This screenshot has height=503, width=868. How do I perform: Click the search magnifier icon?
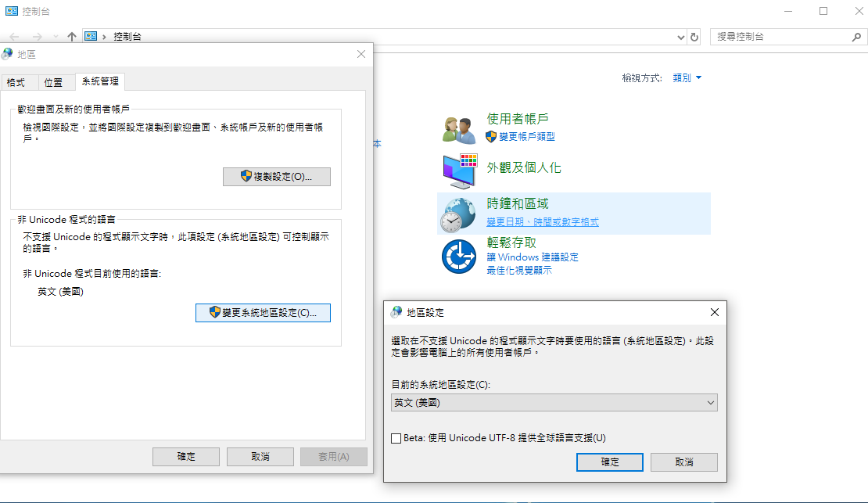pyautogui.click(x=856, y=37)
